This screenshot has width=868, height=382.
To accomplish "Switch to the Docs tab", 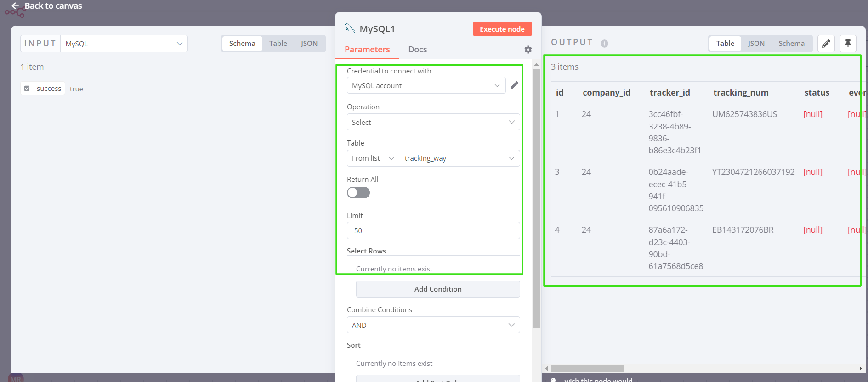I will coord(417,50).
